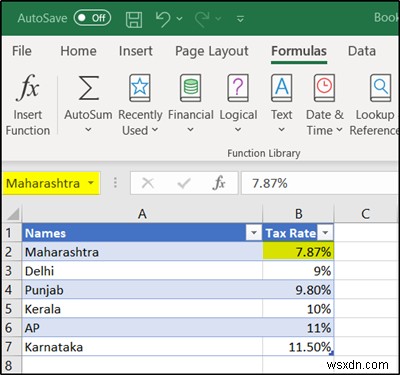Viewport: 400px width, 375px height.
Task: Switch to the Insert tab
Action: pos(136,51)
